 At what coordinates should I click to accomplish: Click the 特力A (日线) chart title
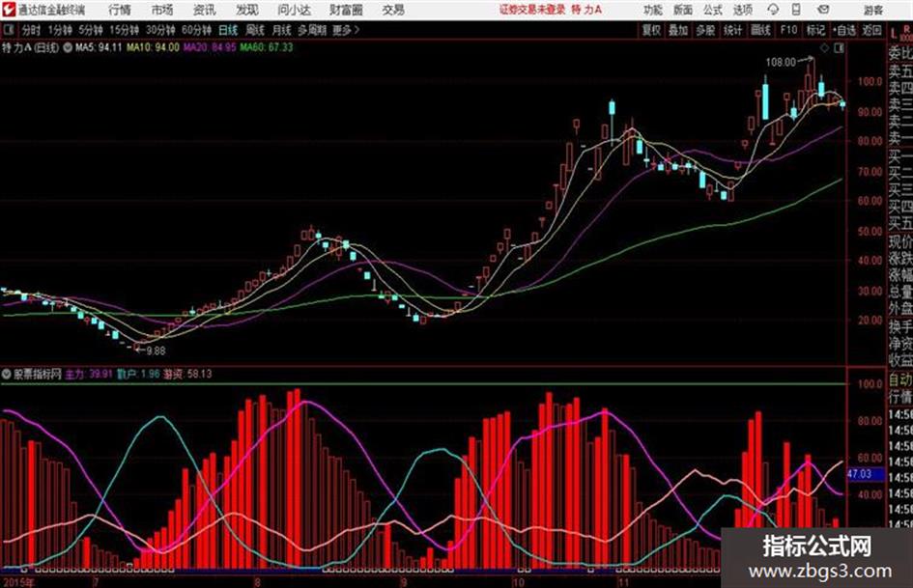point(30,47)
